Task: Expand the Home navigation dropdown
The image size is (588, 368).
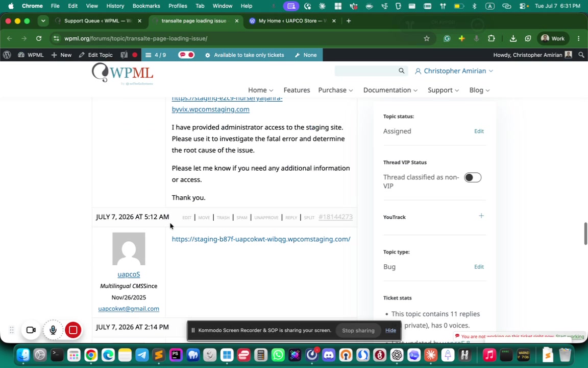Action: pyautogui.click(x=261, y=90)
